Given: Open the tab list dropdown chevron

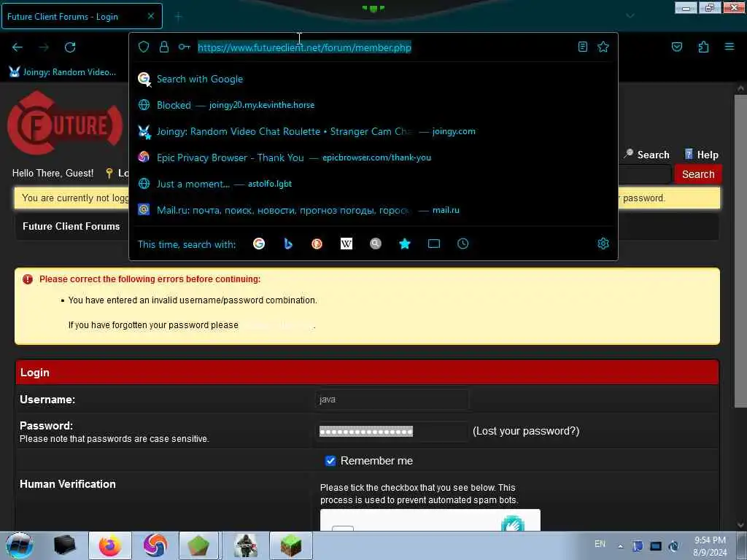Looking at the screenshot, I should pos(630,16).
